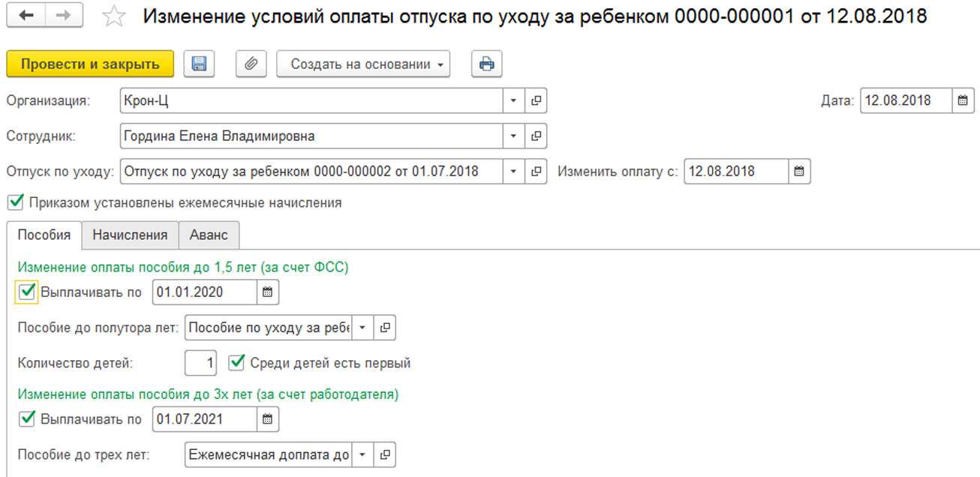Expand the Организация dropdown list

[x=514, y=100]
